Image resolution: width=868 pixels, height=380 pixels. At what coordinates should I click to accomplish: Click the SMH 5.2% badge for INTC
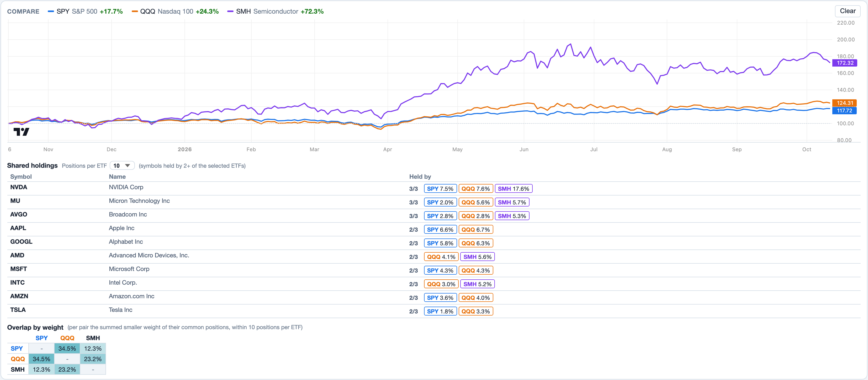(x=477, y=284)
